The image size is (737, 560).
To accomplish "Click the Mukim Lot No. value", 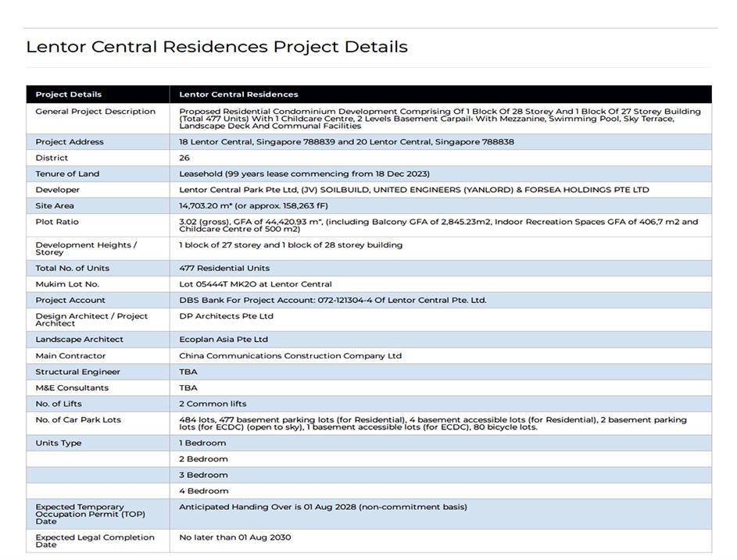I will tap(255, 284).
